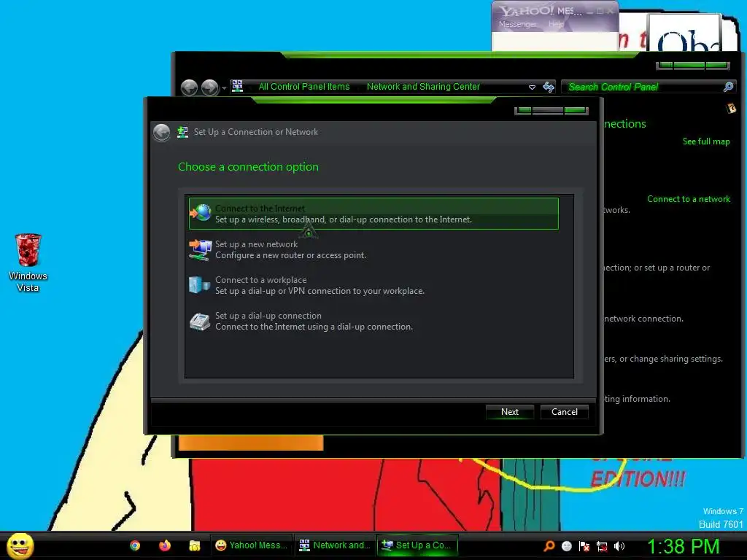The image size is (747, 560).
Task: Click the address bar refresh icon
Action: click(549, 87)
